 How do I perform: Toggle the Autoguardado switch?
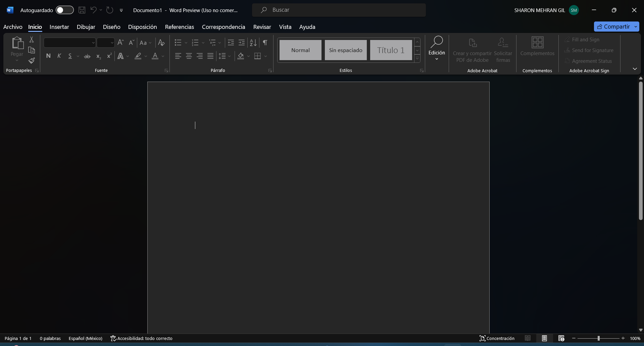tap(65, 10)
